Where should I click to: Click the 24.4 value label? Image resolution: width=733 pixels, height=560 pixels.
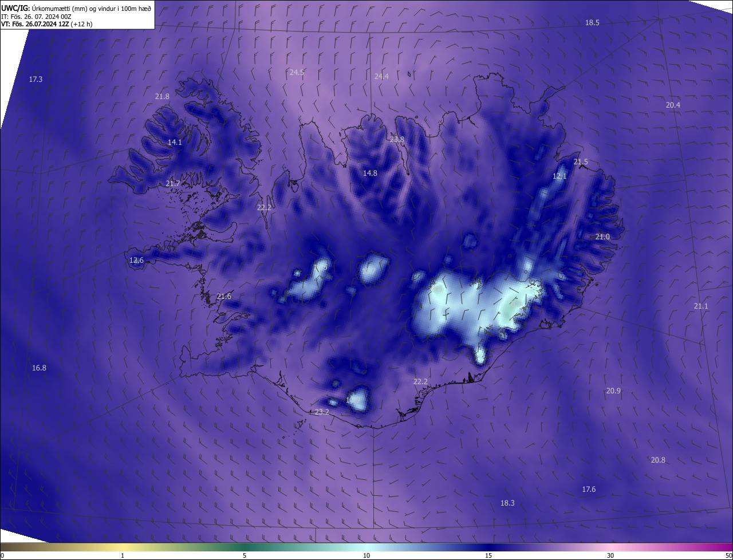click(x=381, y=76)
